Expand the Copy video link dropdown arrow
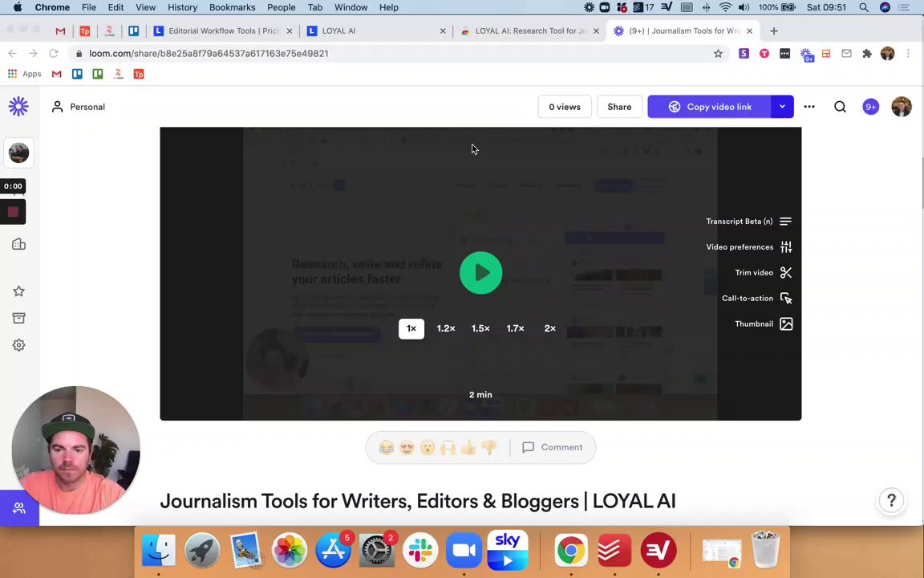 click(x=782, y=107)
